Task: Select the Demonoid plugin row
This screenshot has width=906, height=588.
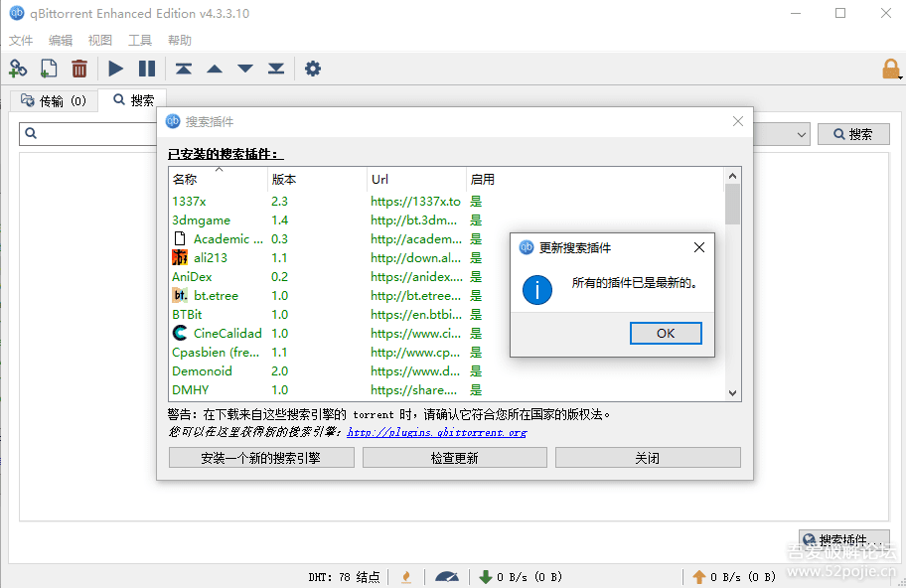Action: pyautogui.click(x=445, y=370)
